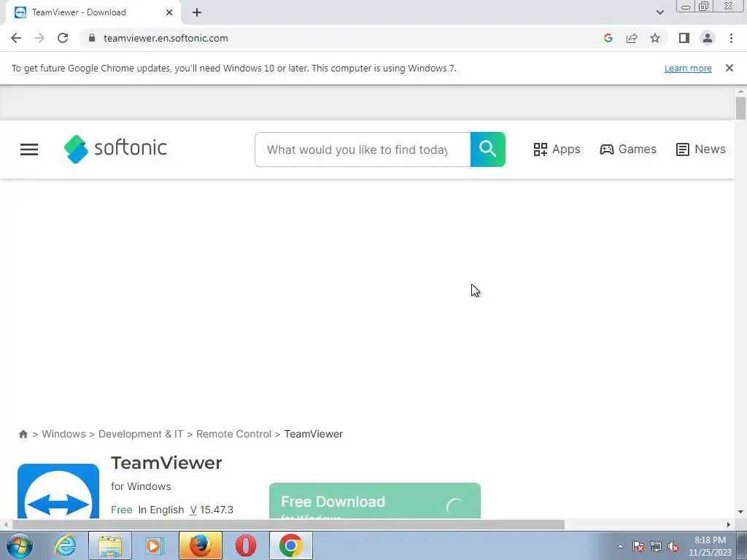Viewport: 747px width, 560px height.
Task: Click the Softonic logo
Action: click(x=115, y=149)
